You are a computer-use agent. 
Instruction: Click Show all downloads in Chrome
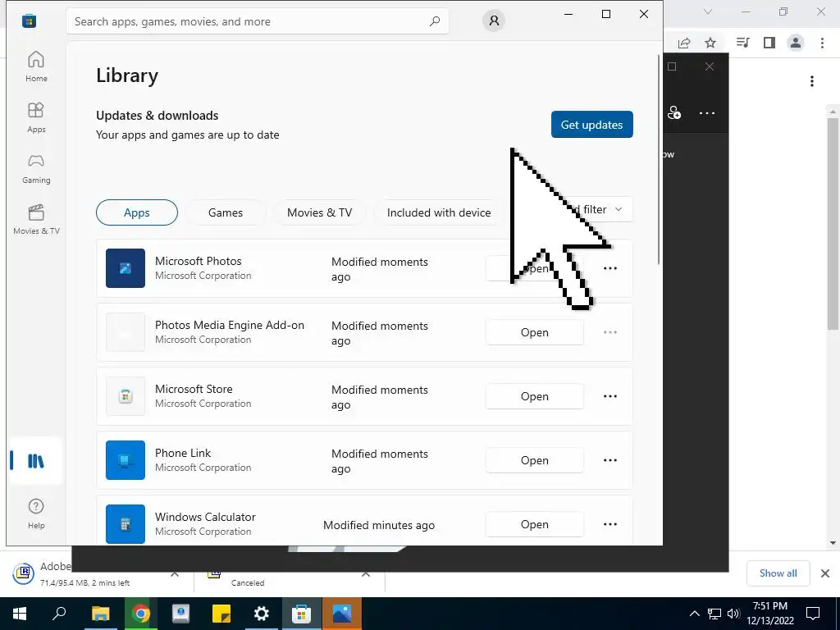(x=778, y=573)
